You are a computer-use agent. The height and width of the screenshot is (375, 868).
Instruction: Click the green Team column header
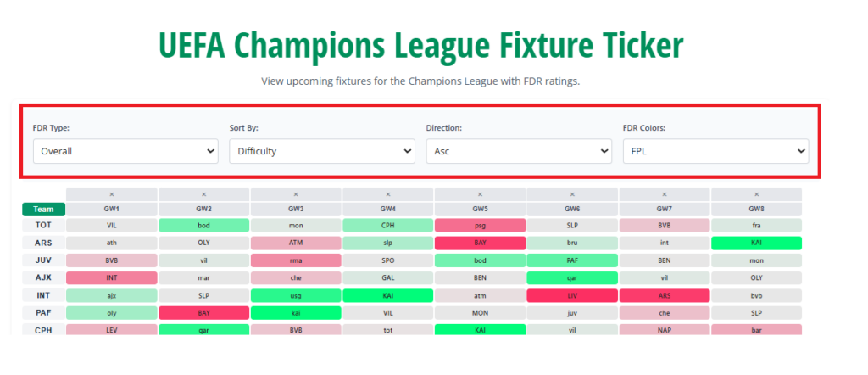42,209
